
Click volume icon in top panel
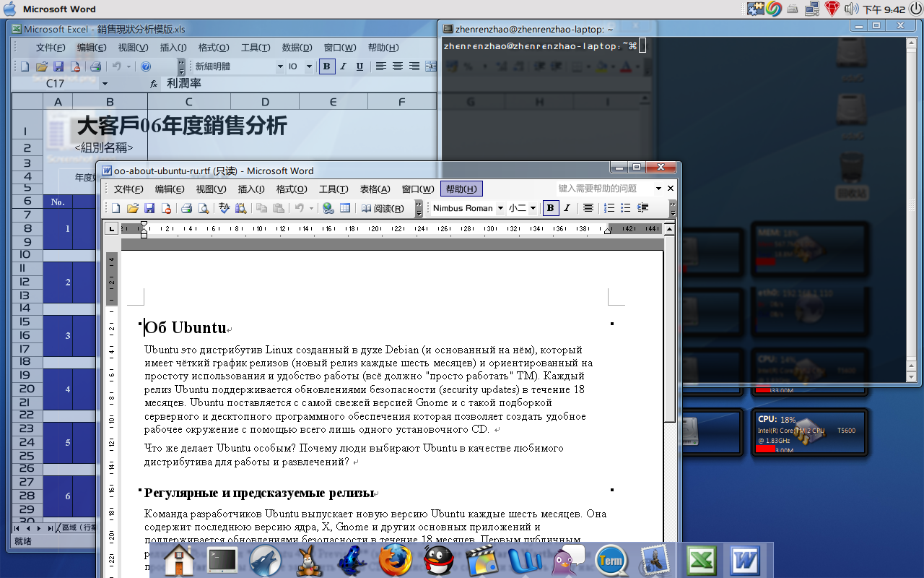coord(851,9)
